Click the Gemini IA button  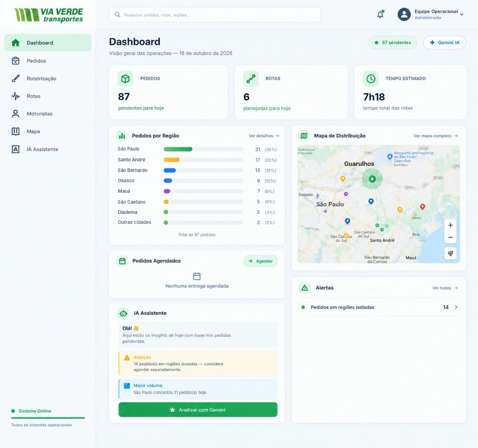pos(444,43)
